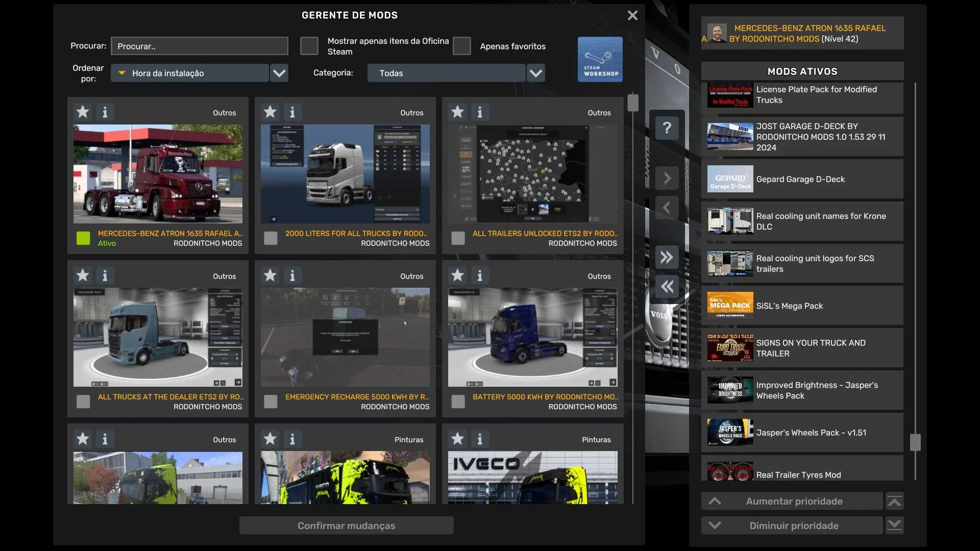
Task: Open the Steam Workshop icon
Action: point(600,59)
